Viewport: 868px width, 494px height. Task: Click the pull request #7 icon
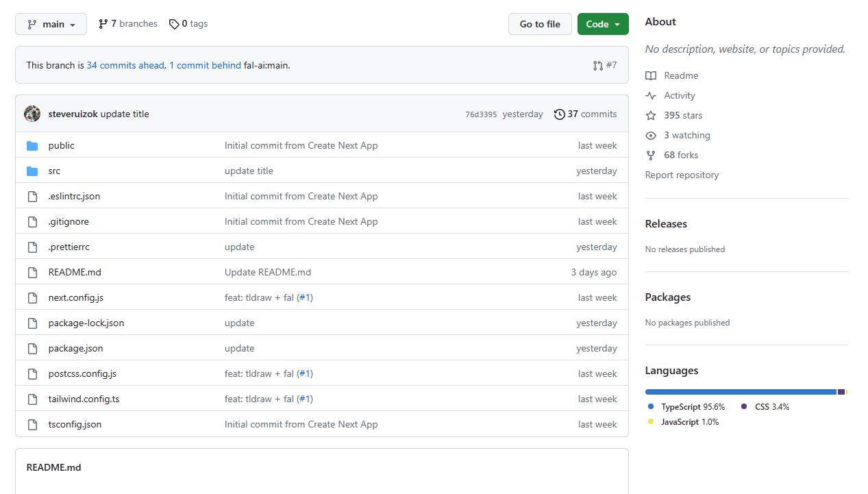click(x=598, y=65)
